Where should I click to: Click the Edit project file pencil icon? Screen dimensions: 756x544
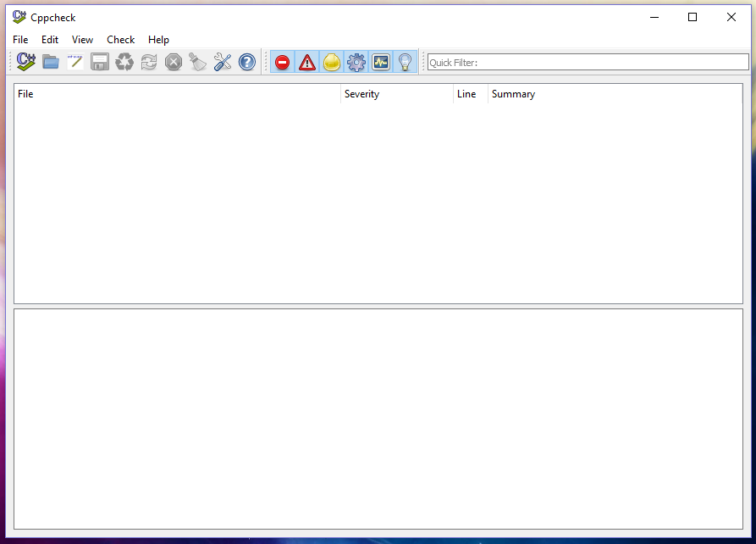tap(75, 62)
